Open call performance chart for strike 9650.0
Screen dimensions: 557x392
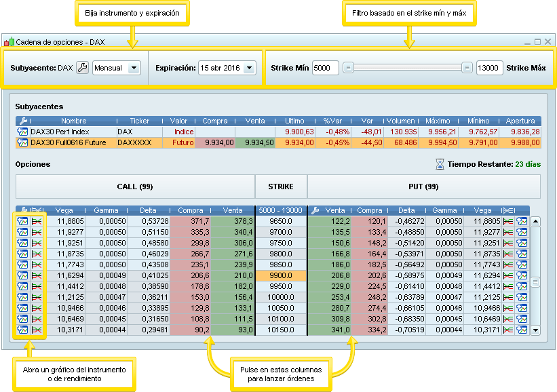coord(37,222)
